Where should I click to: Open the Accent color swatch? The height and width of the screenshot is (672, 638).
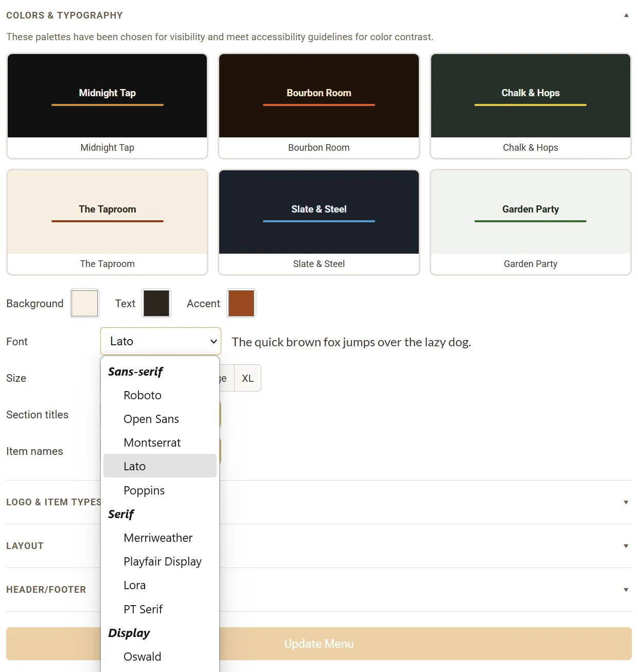pos(241,303)
